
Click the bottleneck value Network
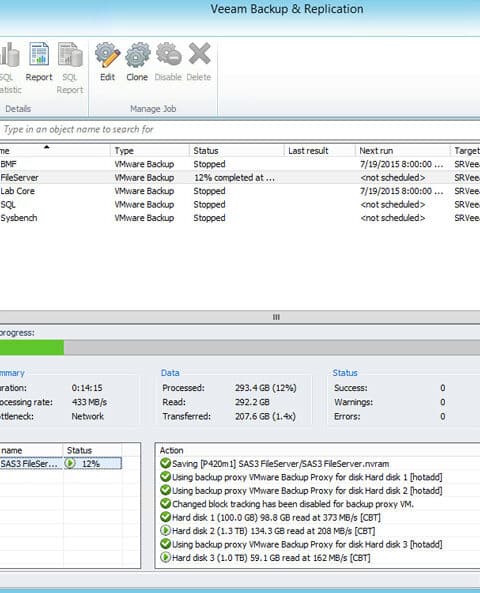pyautogui.click(x=87, y=416)
